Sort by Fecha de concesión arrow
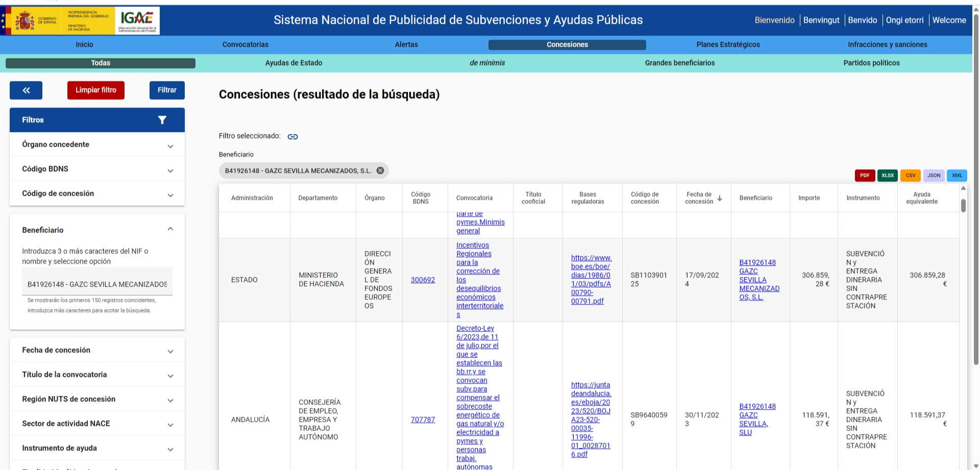 tap(720, 198)
